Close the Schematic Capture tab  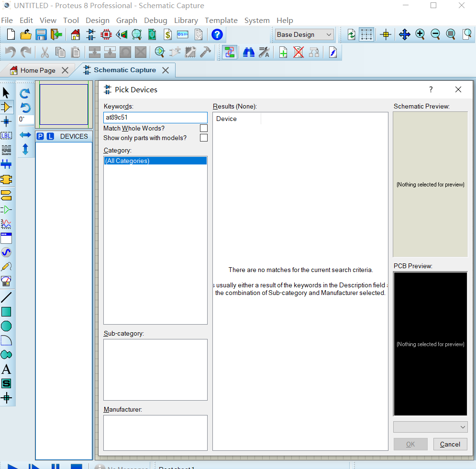point(166,70)
